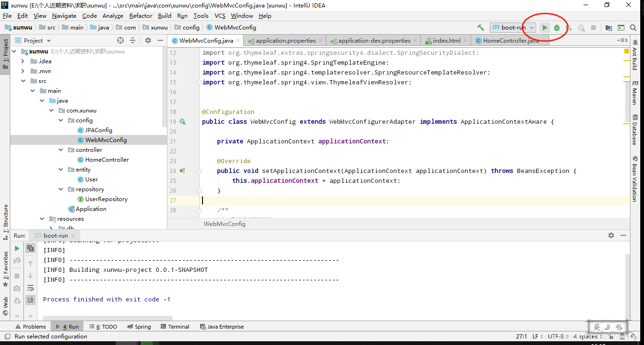Click yellow inspection indicator above editor scrollbar
This screenshot has height=345, width=644.
[x=627, y=51]
